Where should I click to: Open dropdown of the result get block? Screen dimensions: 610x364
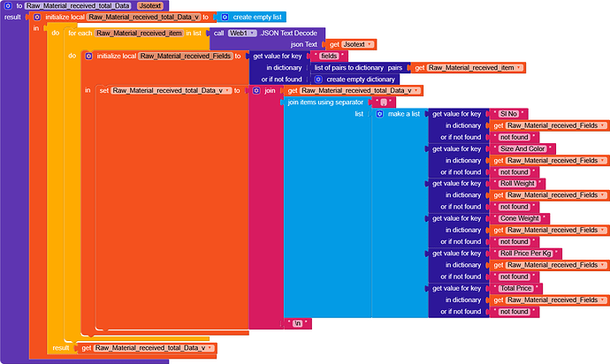210,348
